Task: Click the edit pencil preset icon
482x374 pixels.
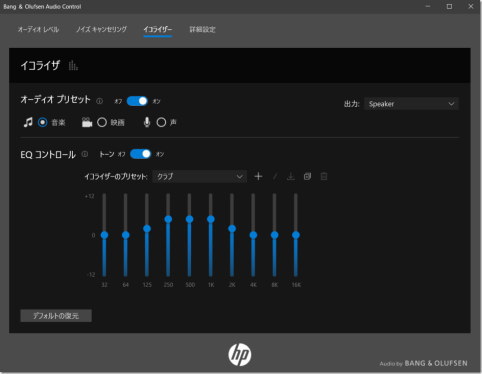Action: tap(275, 176)
